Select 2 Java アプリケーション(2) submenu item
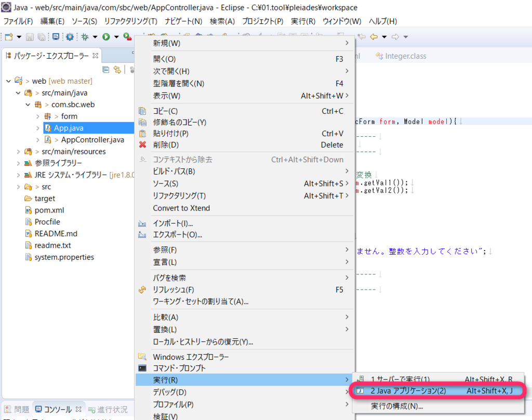The image size is (532, 420). point(438,391)
